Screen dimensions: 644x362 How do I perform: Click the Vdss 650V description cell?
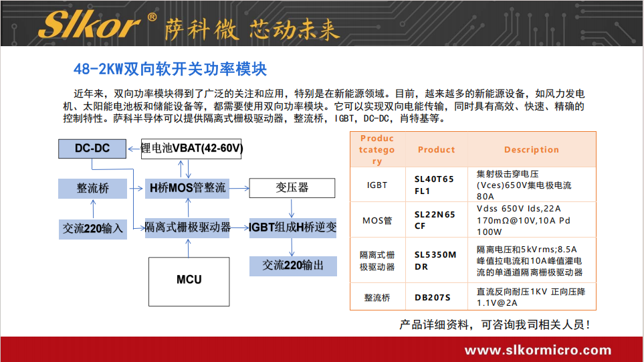click(532, 220)
